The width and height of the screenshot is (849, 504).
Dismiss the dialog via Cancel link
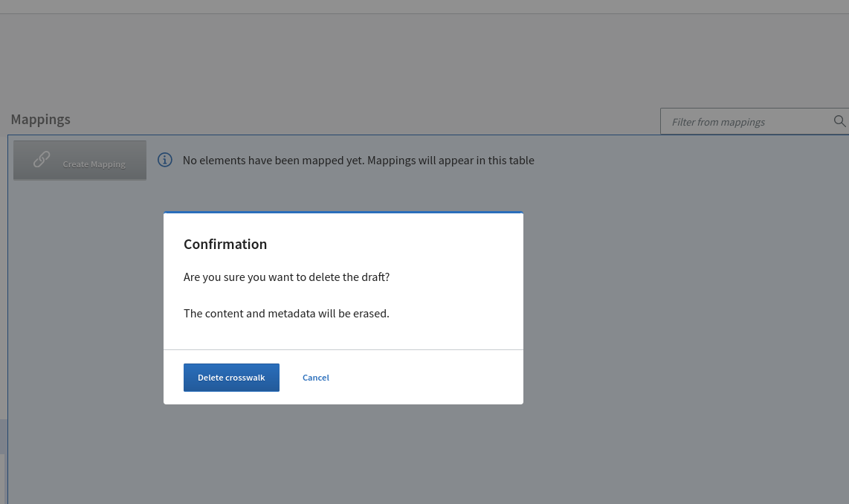click(x=316, y=378)
